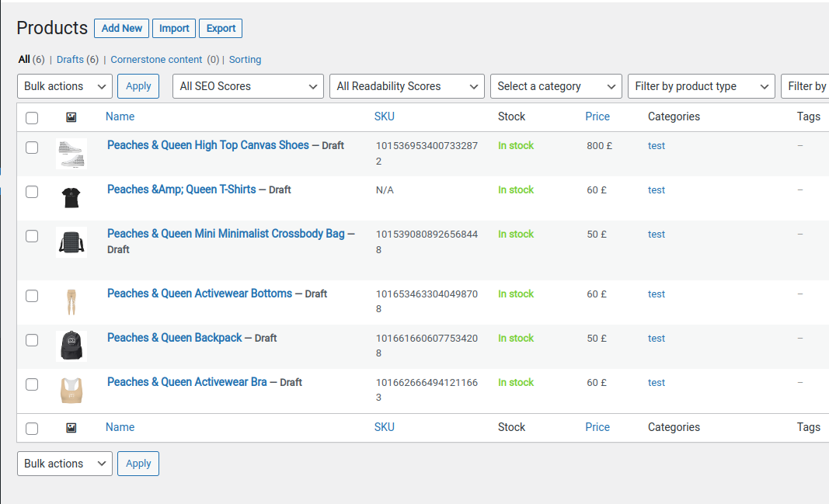Click the 800 £ price value
This screenshot has height=504, width=829.
600,146
